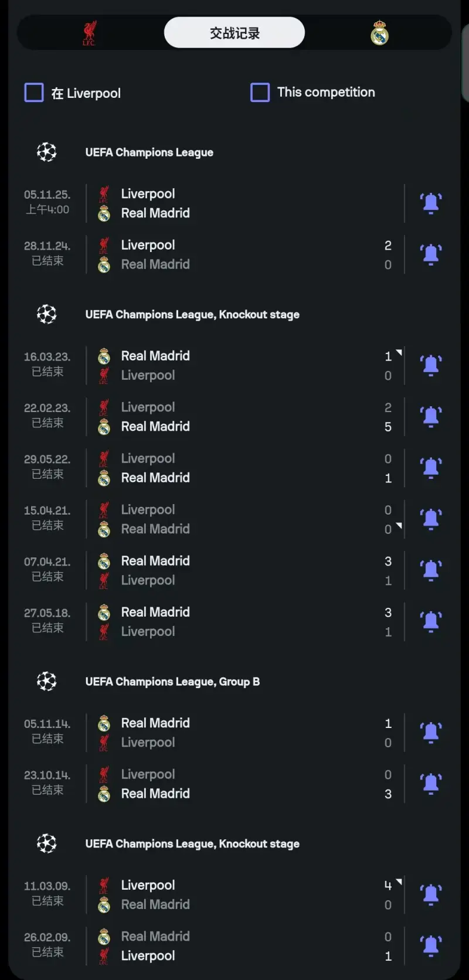Click bell icon for 11.03.09 match
Screen dimensions: 469x980
(431, 894)
